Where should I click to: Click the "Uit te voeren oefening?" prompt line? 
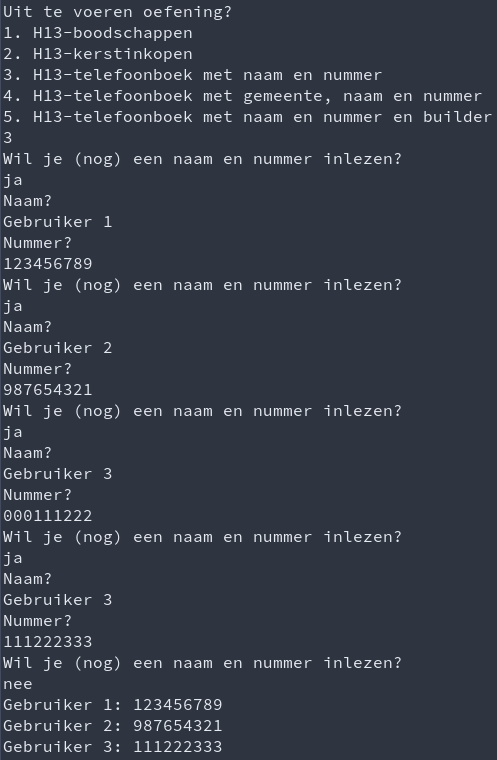pyautogui.click(x=118, y=12)
